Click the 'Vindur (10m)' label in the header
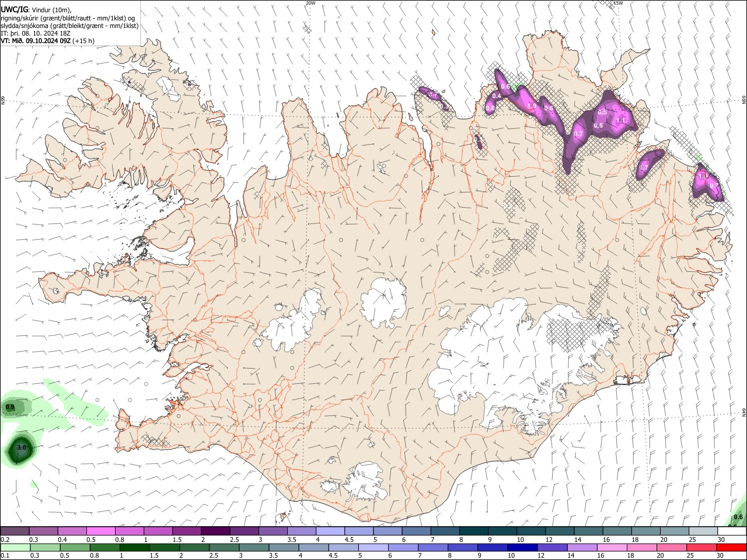 pyautogui.click(x=51, y=10)
